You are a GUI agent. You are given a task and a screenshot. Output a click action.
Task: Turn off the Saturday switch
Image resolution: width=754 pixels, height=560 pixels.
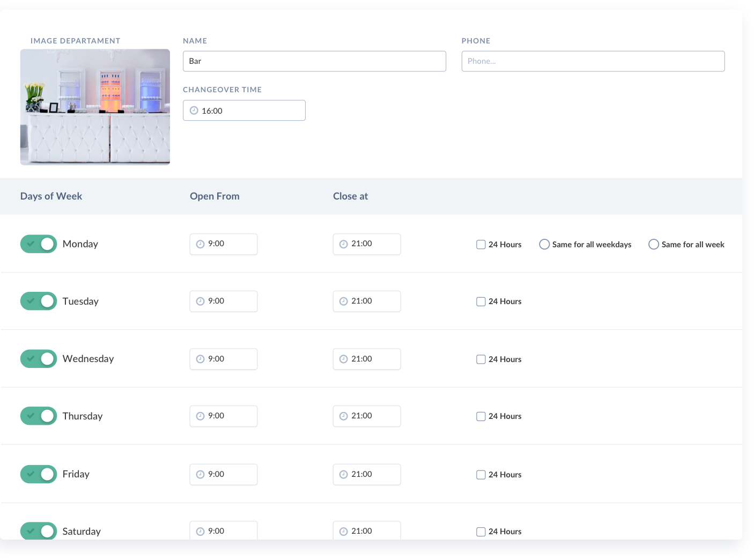(39, 531)
